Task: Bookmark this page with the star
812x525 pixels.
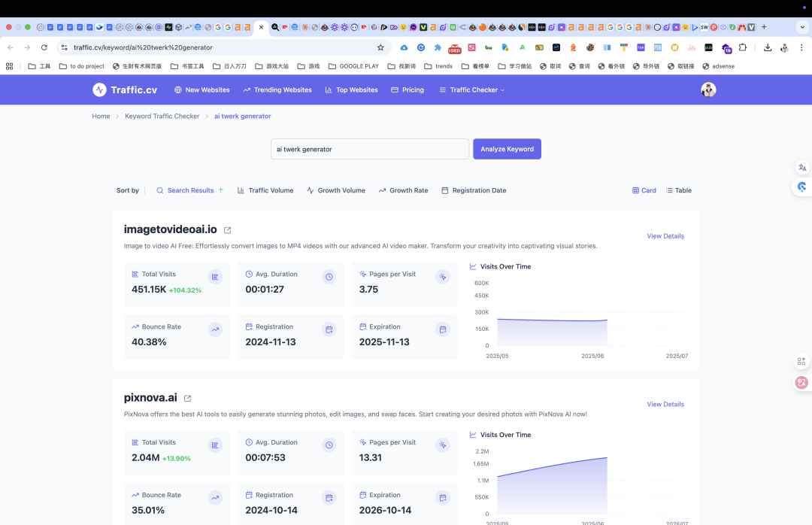Action: click(380, 47)
